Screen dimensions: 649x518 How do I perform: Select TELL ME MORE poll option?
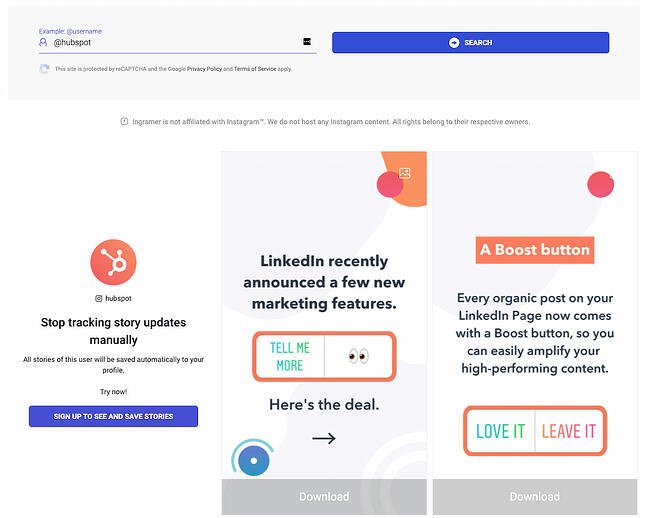[290, 356]
